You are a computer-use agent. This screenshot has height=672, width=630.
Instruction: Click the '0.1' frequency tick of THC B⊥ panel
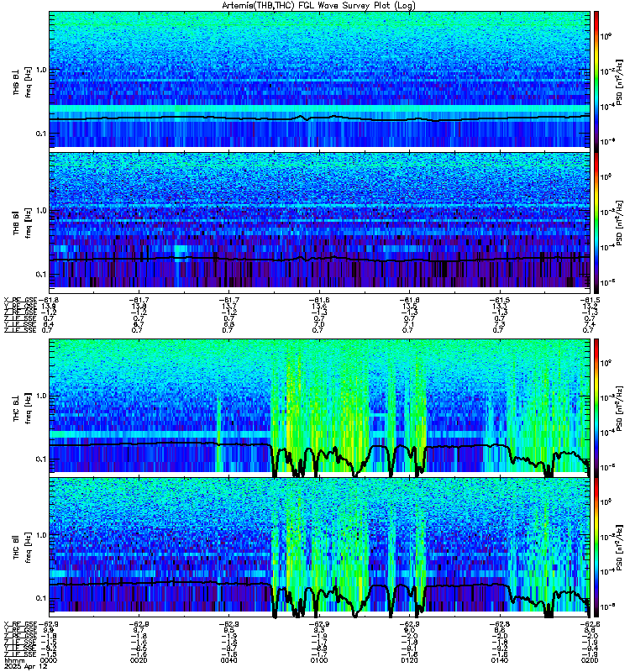coord(41,459)
